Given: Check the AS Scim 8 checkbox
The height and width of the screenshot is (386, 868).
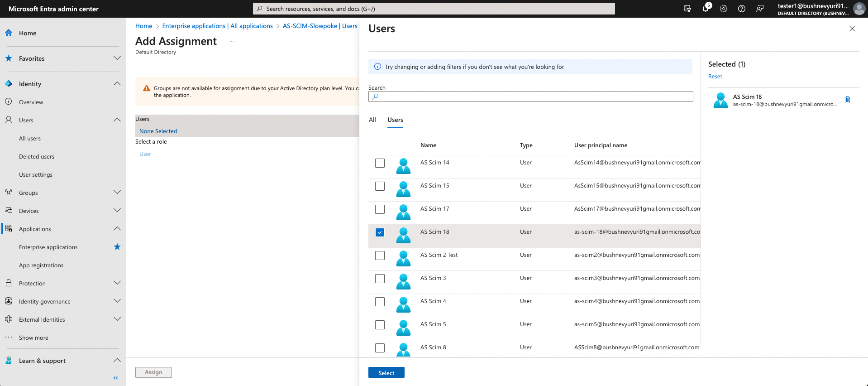Looking at the screenshot, I should [380, 348].
